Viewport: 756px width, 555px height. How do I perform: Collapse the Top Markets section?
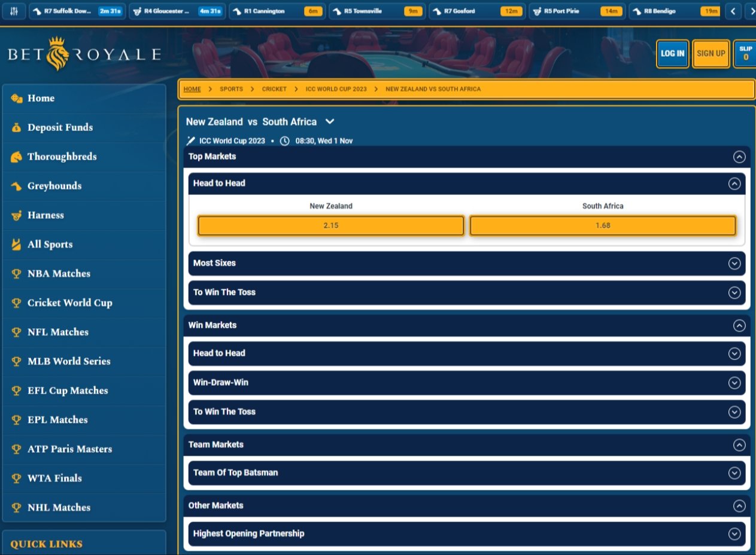click(739, 157)
